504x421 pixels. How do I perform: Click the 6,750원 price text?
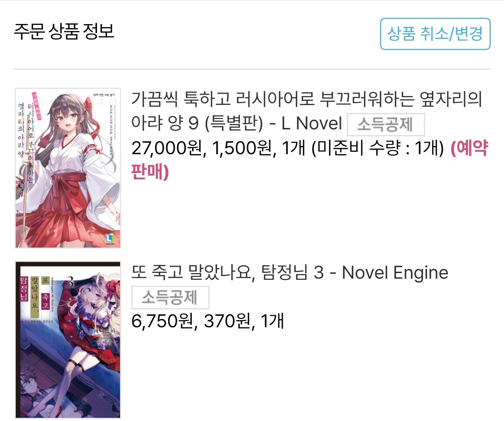pos(162,321)
